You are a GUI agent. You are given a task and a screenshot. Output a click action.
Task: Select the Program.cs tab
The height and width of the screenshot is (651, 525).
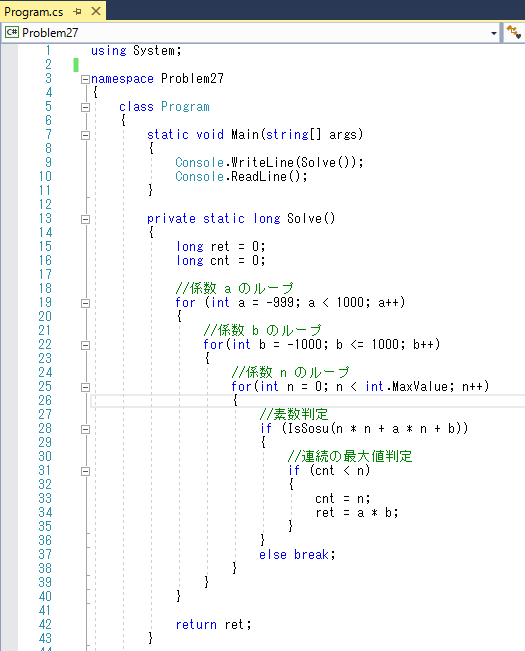pyautogui.click(x=34, y=12)
